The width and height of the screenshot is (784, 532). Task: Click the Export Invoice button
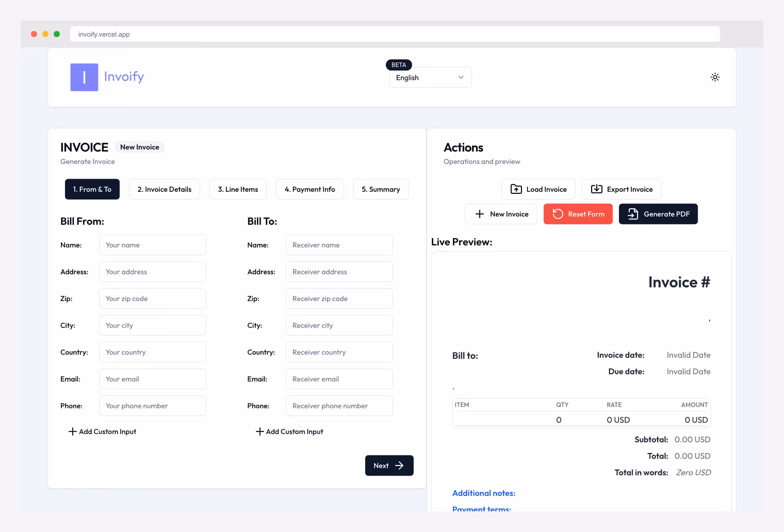pos(622,189)
